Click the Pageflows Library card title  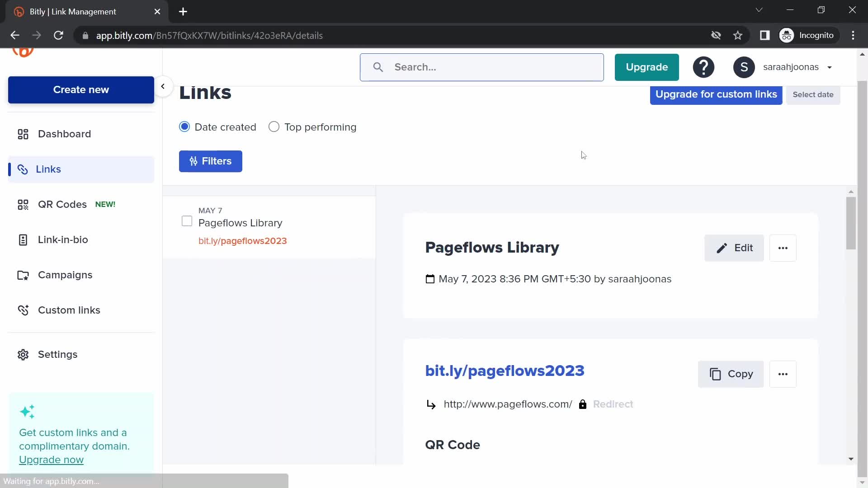point(492,248)
